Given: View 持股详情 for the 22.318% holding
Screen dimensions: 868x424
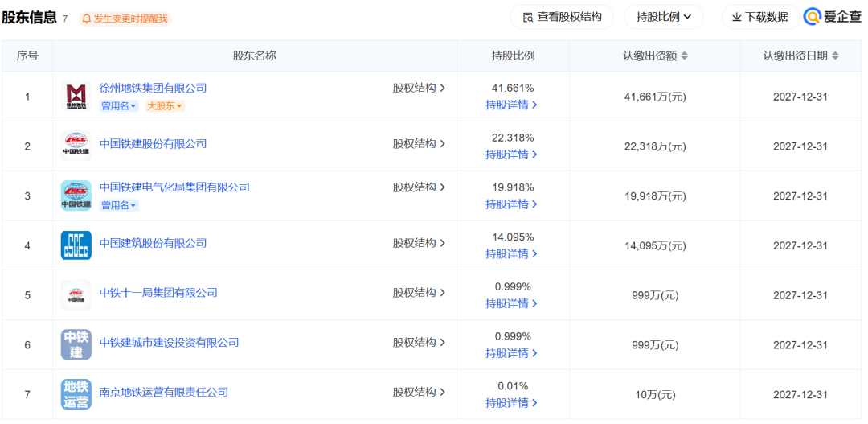Looking at the screenshot, I should point(511,154).
